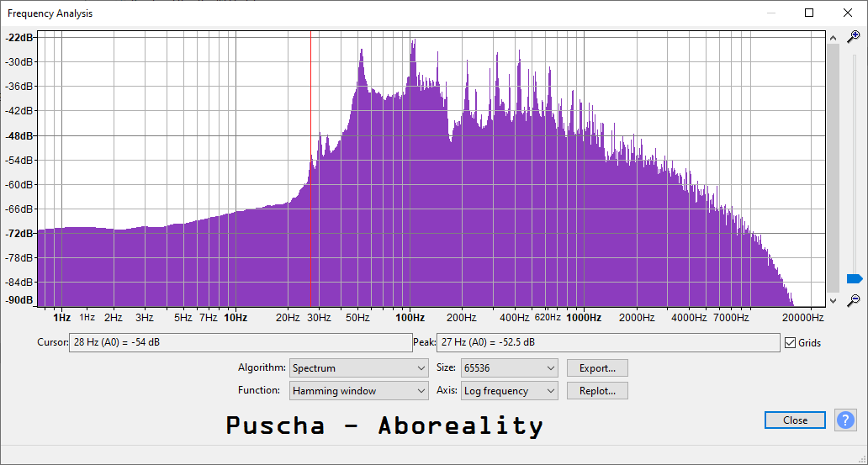The height and width of the screenshot is (465, 868).
Task: Click the vertical scrollbar up arrow
Action: (x=833, y=37)
